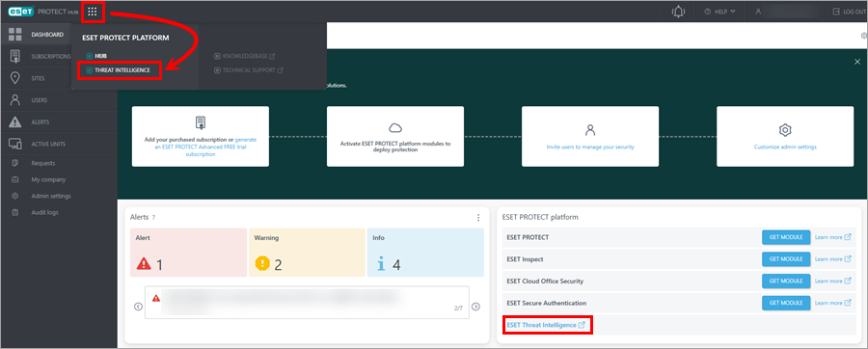Open KNOWLEDGEBASE external link
Viewport: 868px width, 349px height.
coord(245,56)
